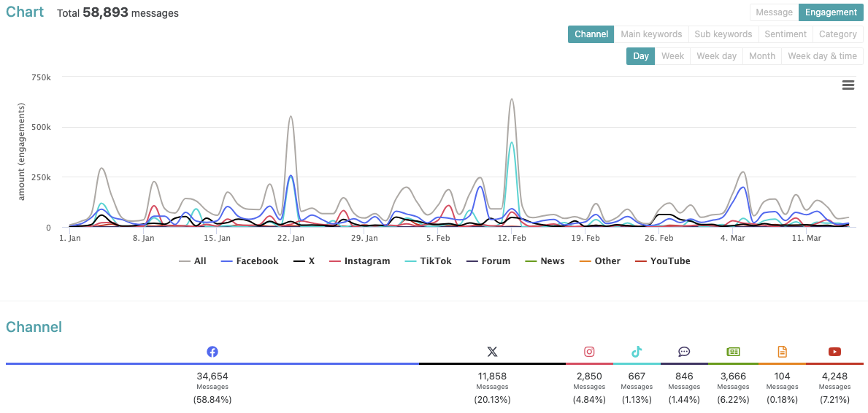Open the Sentiment tab
This screenshot has height=413, width=868.
point(785,34)
